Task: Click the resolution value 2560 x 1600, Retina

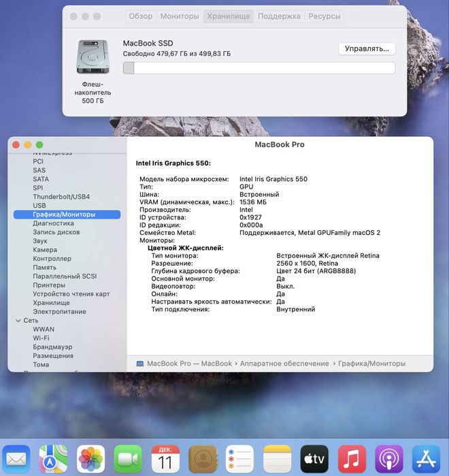Action: click(x=307, y=264)
